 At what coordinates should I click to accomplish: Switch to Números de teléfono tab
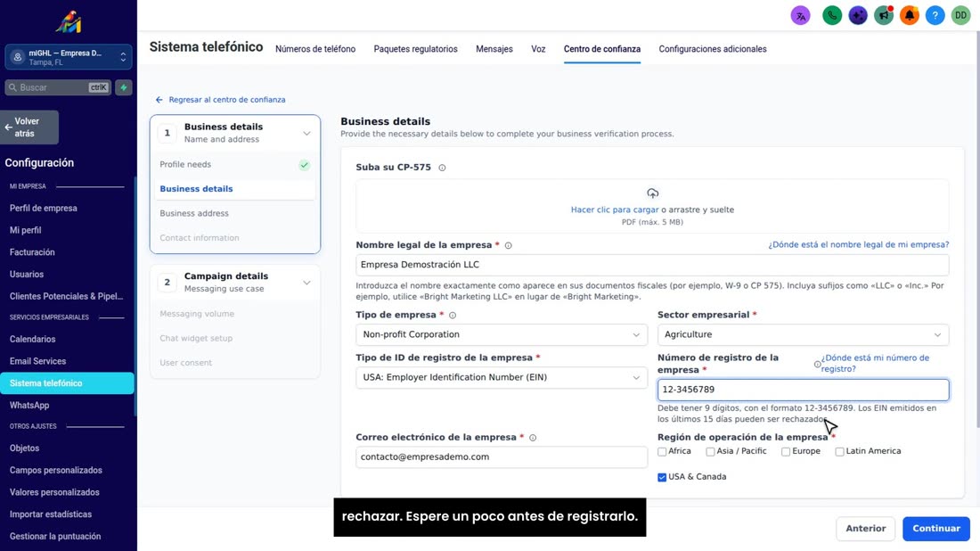pos(315,49)
